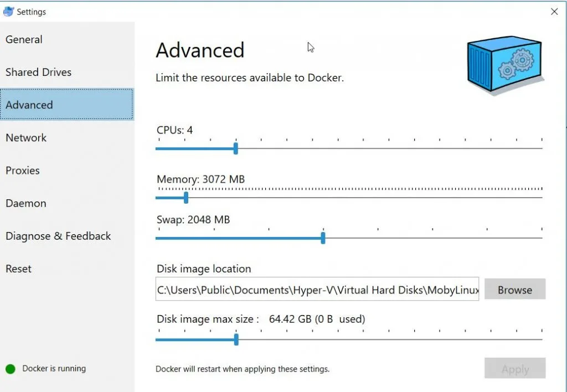
Task: Click the Browse button for disk image
Action: [514, 289]
